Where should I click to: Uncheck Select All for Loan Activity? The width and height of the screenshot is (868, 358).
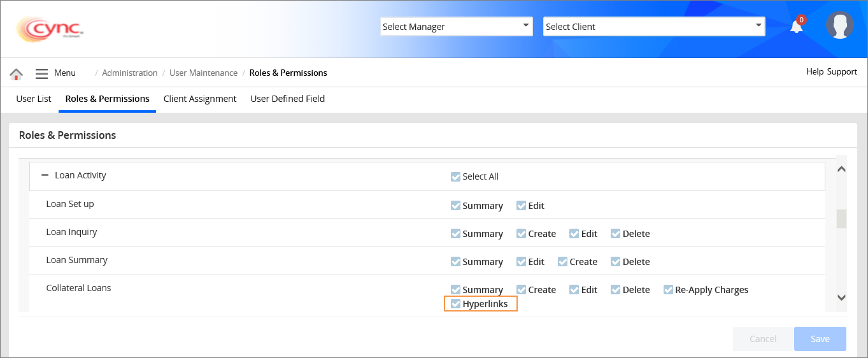coord(455,176)
